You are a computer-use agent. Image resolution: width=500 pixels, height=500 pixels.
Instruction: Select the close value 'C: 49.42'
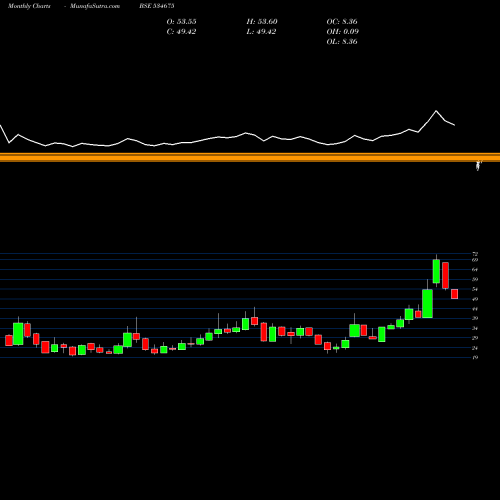[x=181, y=32]
